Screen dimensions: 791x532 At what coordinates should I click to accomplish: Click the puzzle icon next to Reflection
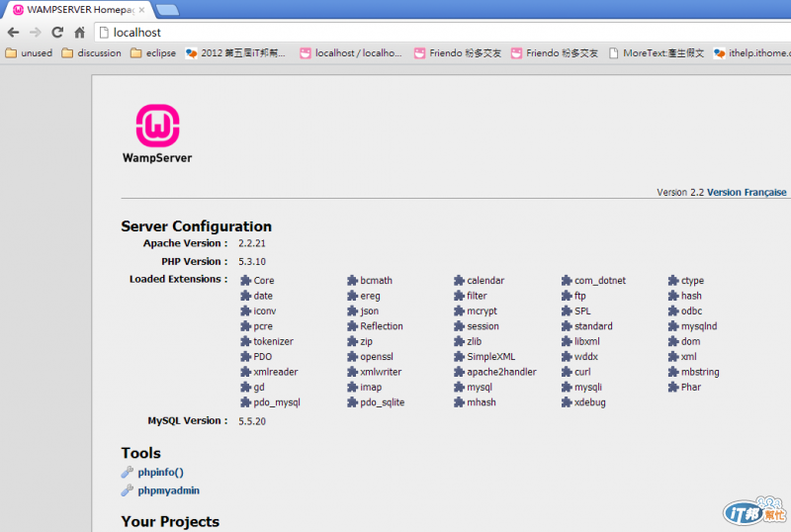point(352,326)
